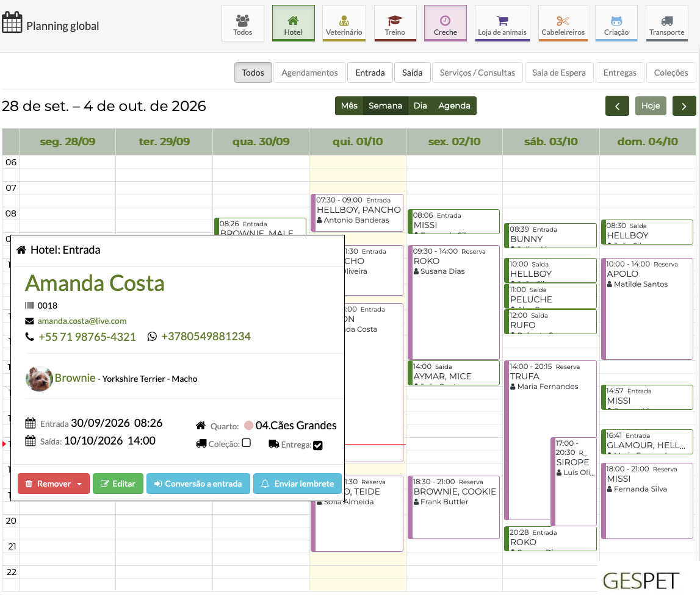Click the calendar icon beside Saída date
Image resolution: width=700 pixels, height=597 pixels.
(31, 441)
